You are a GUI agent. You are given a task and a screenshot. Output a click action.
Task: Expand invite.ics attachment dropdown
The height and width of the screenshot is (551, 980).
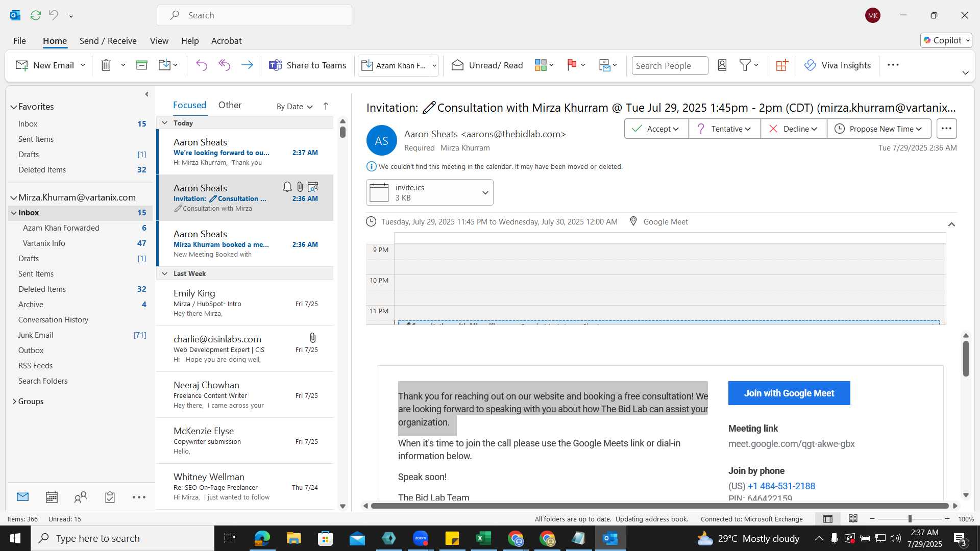pyautogui.click(x=485, y=192)
